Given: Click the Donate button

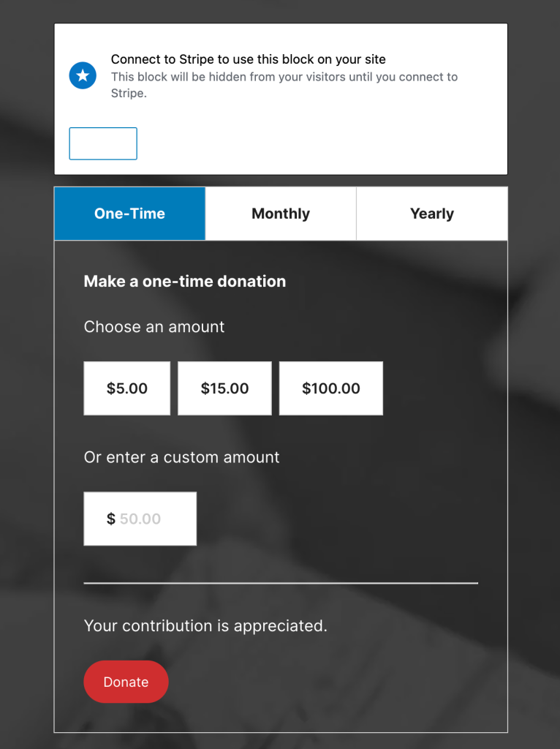Looking at the screenshot, I should tap(126, 681).
